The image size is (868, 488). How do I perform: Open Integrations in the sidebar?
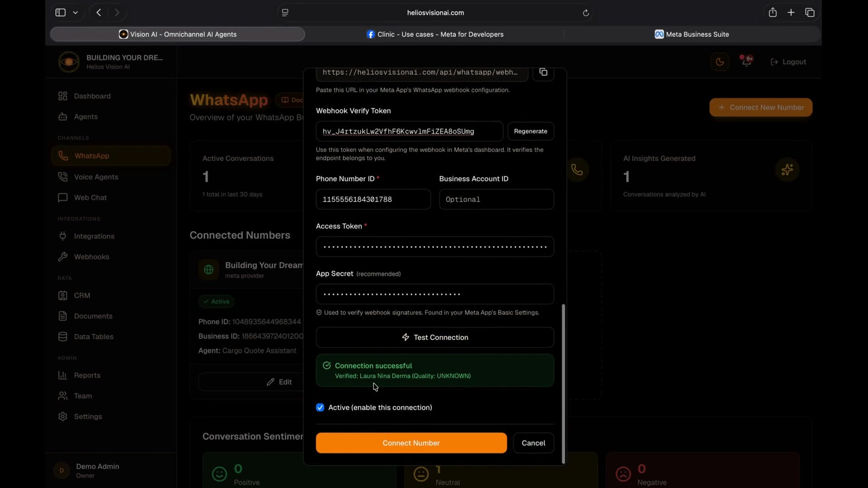click(110, 236)
